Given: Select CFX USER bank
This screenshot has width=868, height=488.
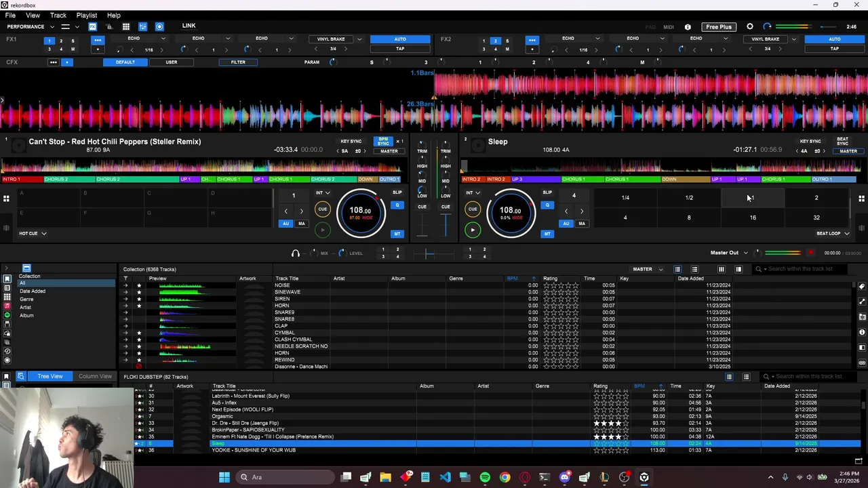Looking at the screenshot, I should coord(171,62).
